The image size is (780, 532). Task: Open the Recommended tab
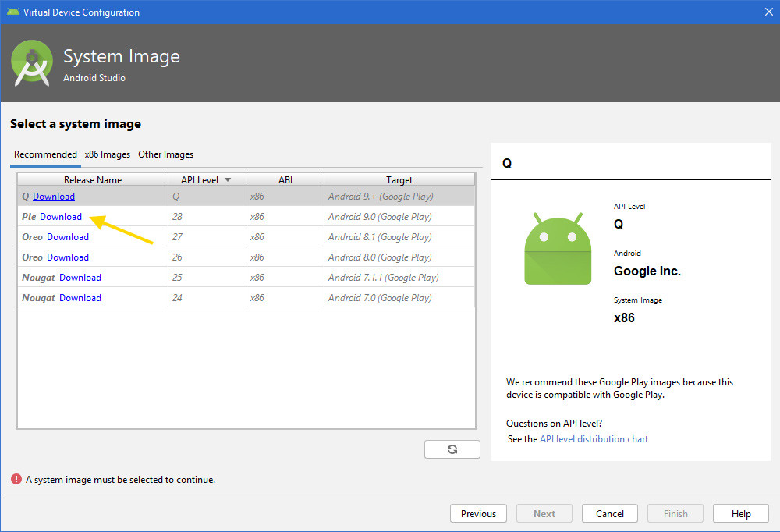click(45, 154)
